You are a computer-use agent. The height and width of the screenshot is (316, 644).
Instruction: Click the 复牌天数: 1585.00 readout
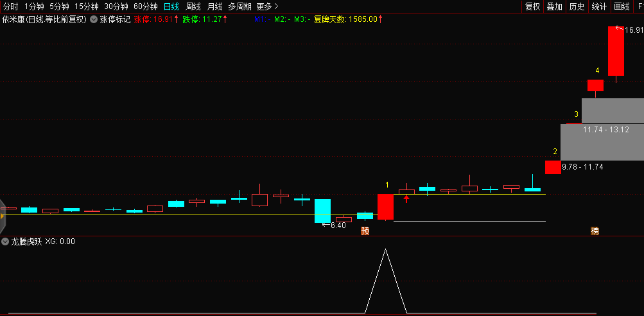coord(348,19)
